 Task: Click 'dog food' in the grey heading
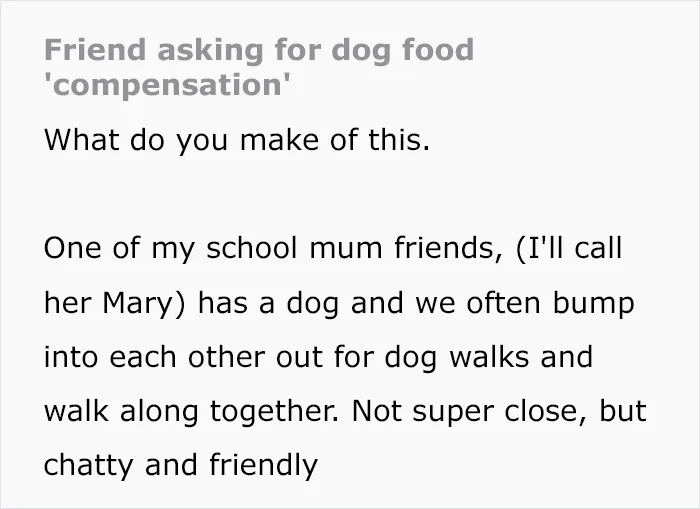[403, 52]
